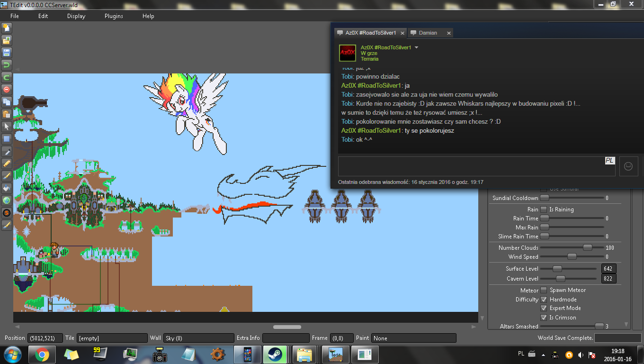
Task: Select the Pencil tool
Action: (x=7, y=163)
